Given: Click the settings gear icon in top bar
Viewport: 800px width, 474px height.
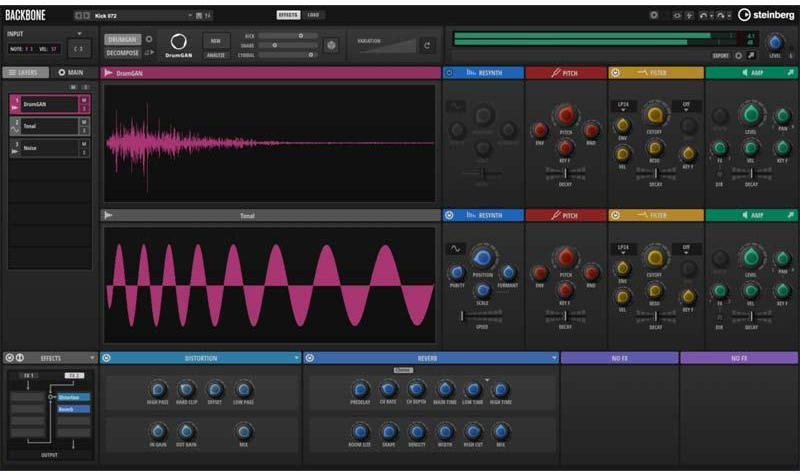Looking at the screenshot, I should click(x=654, y=15).
